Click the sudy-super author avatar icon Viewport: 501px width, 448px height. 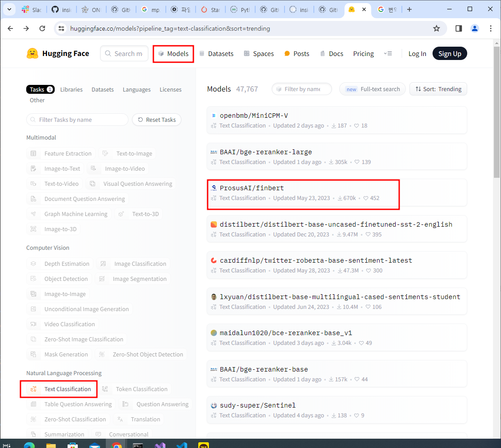(x=214, y=405)
